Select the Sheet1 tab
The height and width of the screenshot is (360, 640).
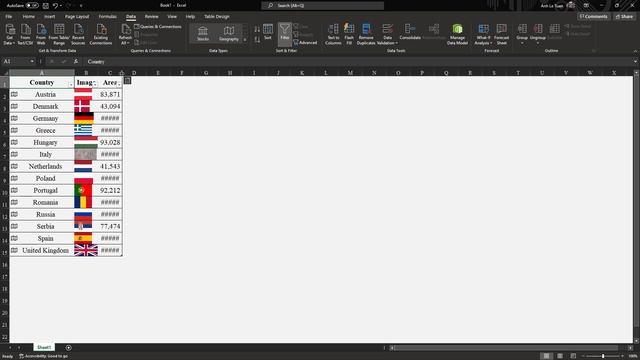(44, 348)
